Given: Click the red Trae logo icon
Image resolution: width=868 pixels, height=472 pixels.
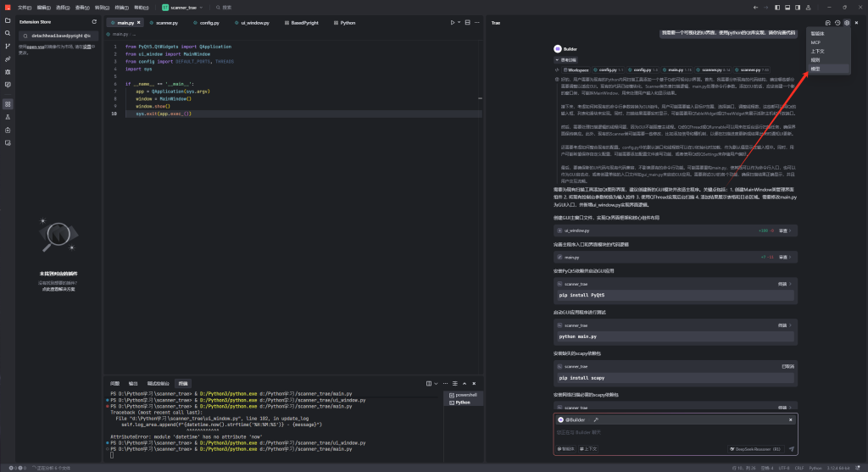Looking at the screenshot, I should [8, 7].
